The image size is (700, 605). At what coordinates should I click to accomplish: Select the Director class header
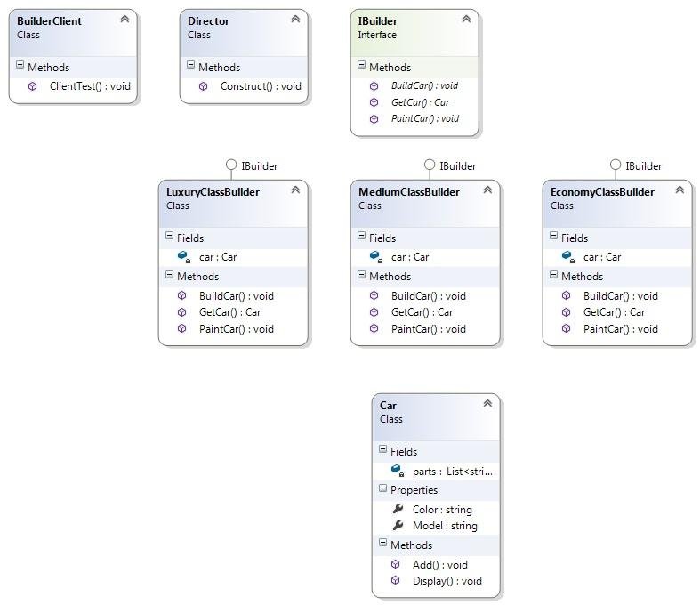click(x=208, y=20)
